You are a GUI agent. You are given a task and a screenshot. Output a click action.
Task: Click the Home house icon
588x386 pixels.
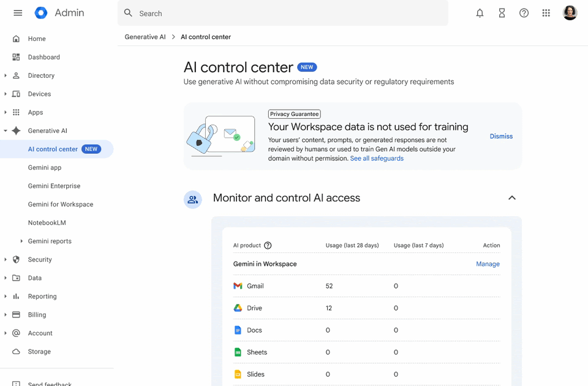[x=16, y=39]
